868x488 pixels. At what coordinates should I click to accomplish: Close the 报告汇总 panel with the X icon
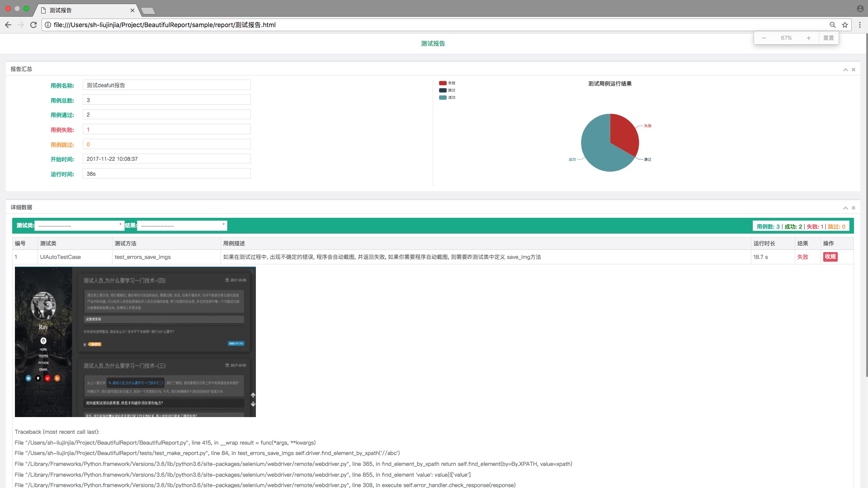point(854,70)
